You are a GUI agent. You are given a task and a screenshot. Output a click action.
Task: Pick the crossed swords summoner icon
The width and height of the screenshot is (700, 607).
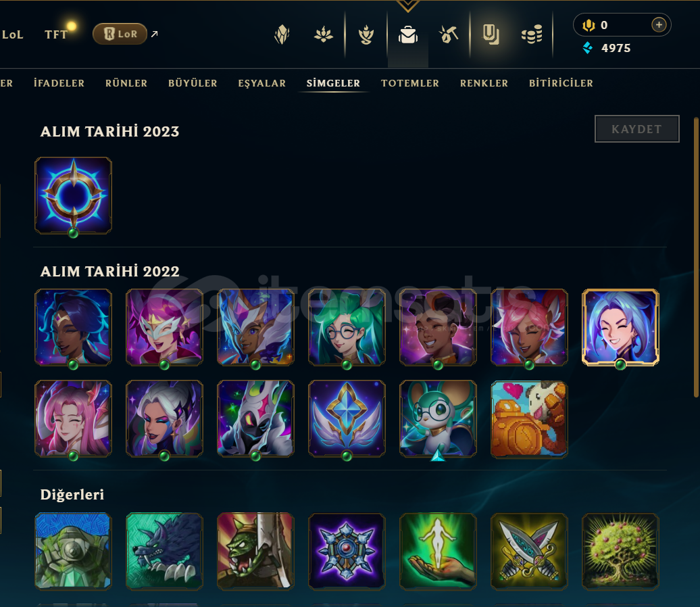(x=529, y=551)
